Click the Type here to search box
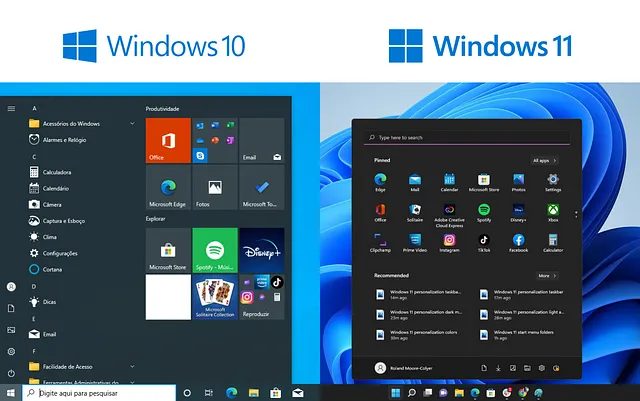This screenshot has height=401, width=640. 467,138
